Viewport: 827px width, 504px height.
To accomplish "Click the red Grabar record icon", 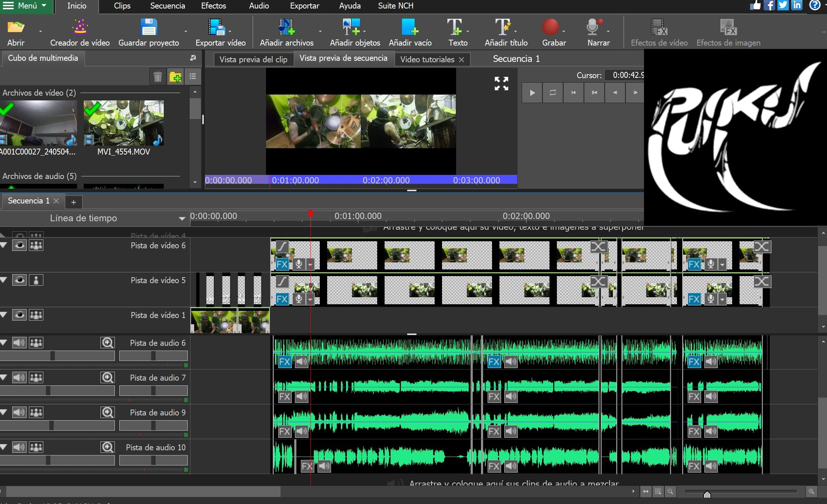I will pos(550,27).
